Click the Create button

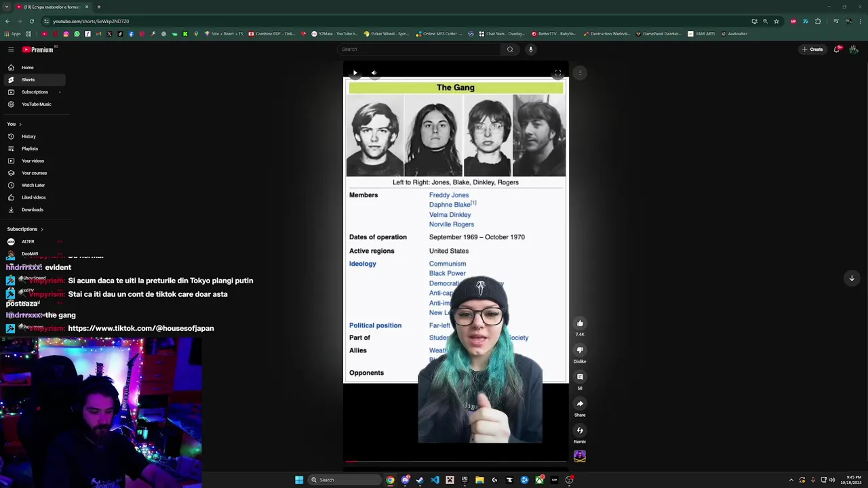(812, 49)
